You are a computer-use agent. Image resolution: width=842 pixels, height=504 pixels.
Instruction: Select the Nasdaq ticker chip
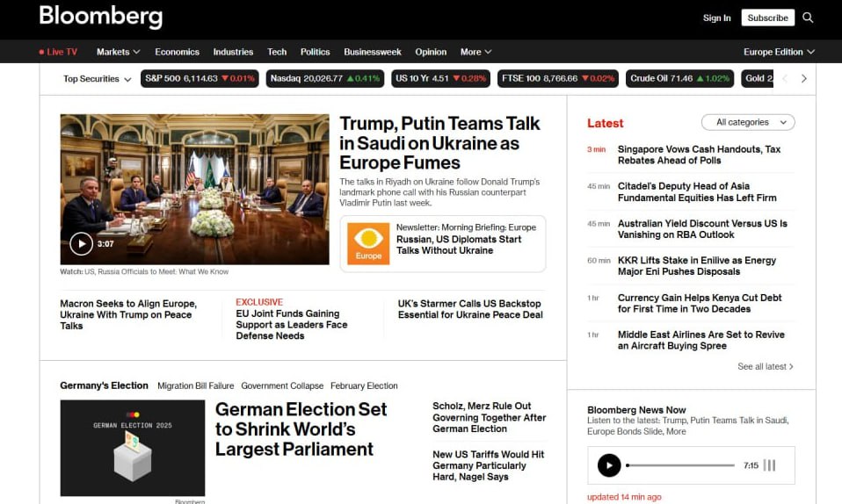point(325,78)
